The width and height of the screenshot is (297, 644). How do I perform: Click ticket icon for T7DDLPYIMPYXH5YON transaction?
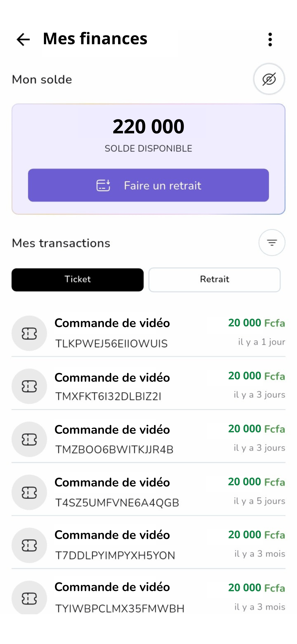(29, 545)
